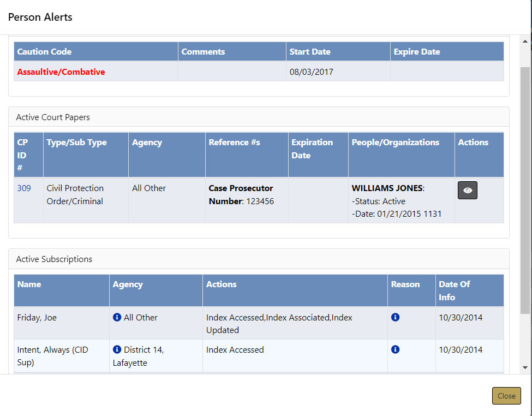Click the People/Organizations column header
Screen dimensions: 532x416
396,142
